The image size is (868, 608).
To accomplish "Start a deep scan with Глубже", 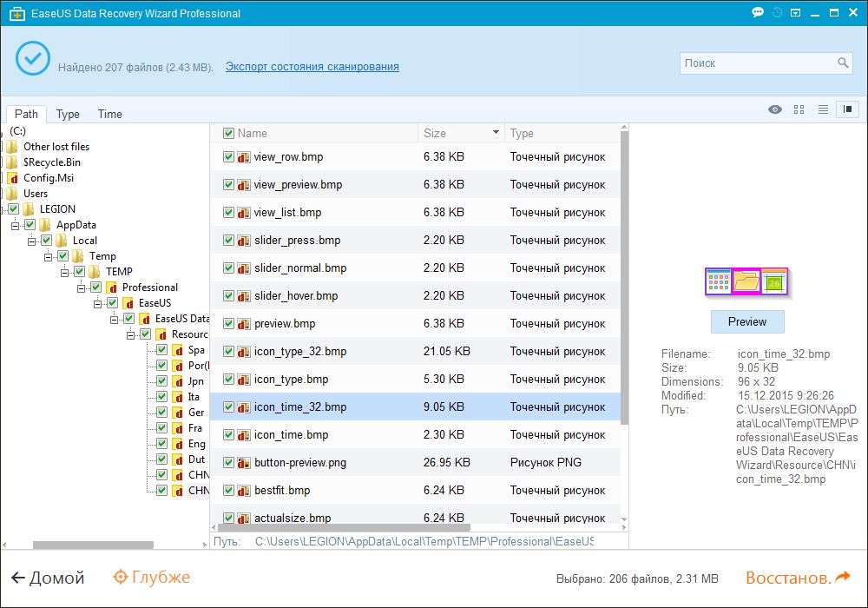I will [152, 577].
